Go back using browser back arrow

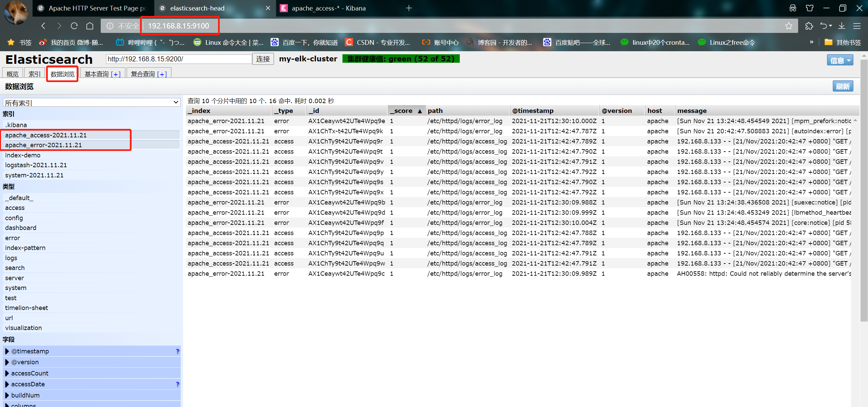[x=43, y=26]
